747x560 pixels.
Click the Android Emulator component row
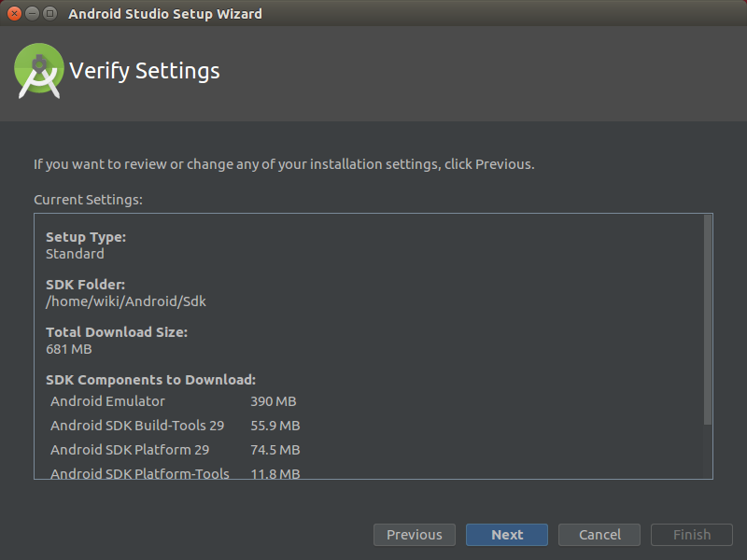pyautogui.click(x=107, y=401)
